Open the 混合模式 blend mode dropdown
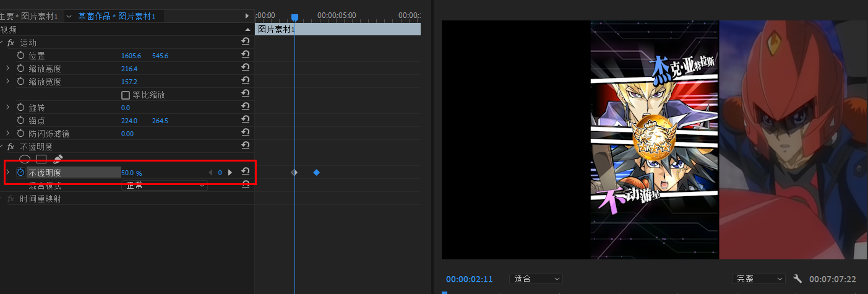Screen dimensions: 868x294 (x=165, y=185)
